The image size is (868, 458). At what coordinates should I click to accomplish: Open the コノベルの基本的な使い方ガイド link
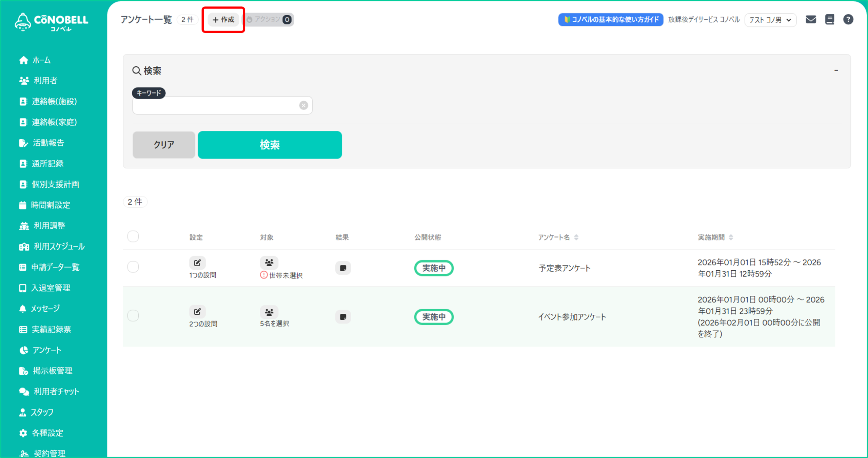pyautogui.click(x=611, y=20)
